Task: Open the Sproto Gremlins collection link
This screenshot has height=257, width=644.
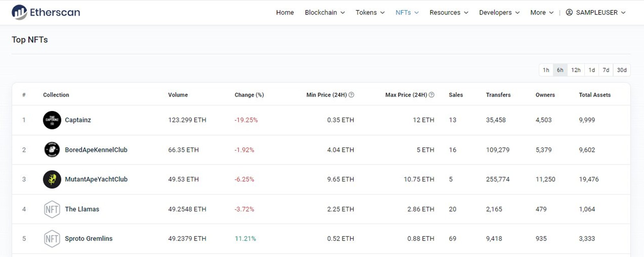Action: coord(89,239)
